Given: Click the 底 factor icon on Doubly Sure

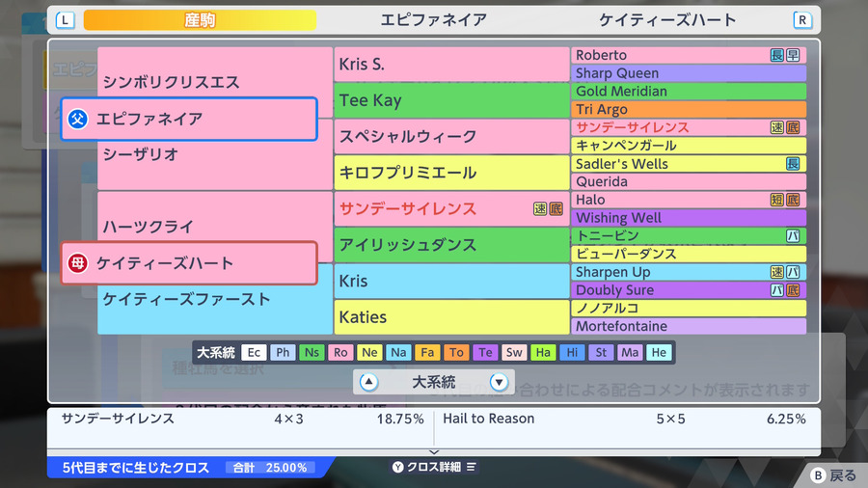Looking at the screenshot, I should (x=793, y=290).
